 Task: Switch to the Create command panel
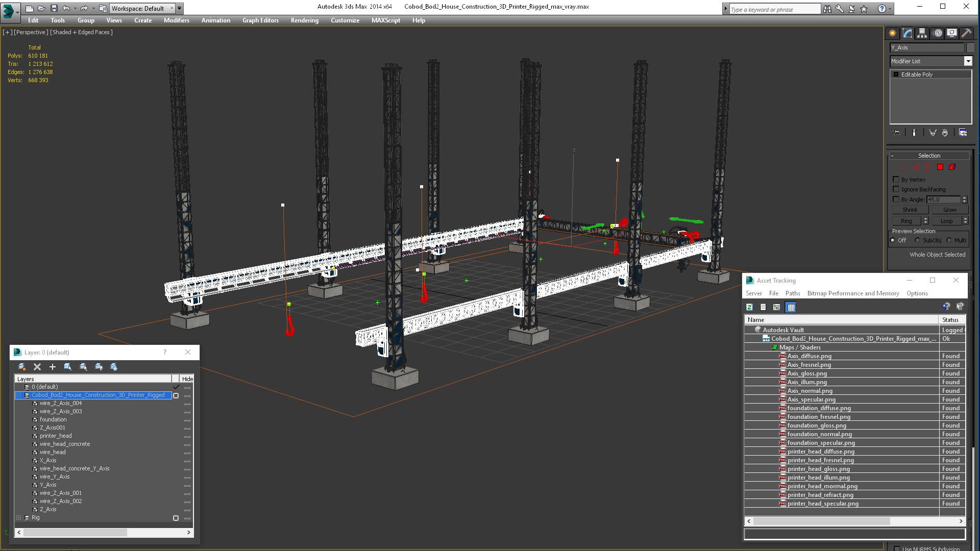pyautogui.click(x=892, y=33)
